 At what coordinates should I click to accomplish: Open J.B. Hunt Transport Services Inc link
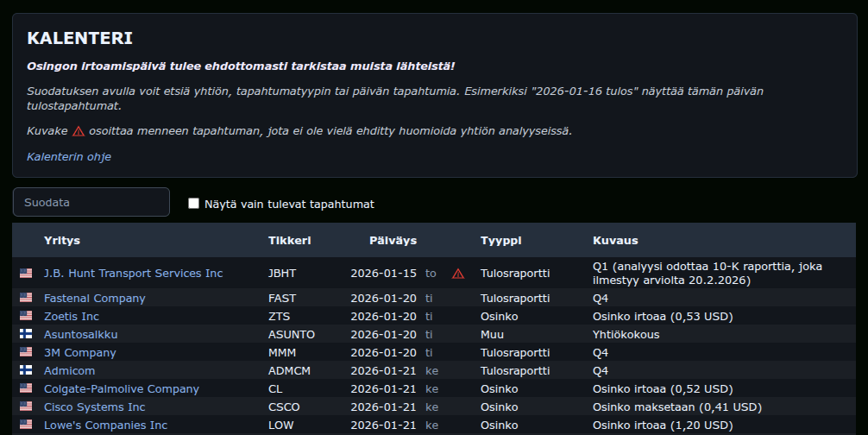click(133, 274)
